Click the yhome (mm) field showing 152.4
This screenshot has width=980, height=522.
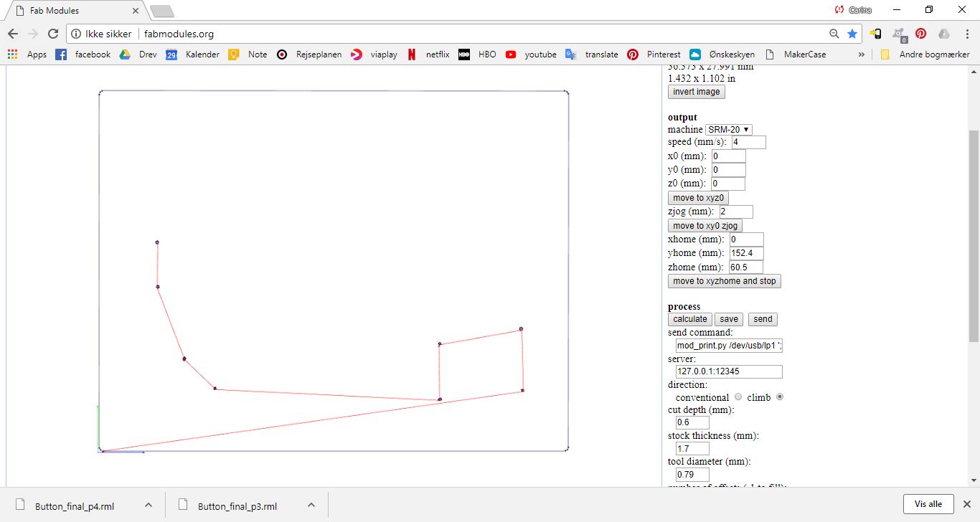coord(747,253)
